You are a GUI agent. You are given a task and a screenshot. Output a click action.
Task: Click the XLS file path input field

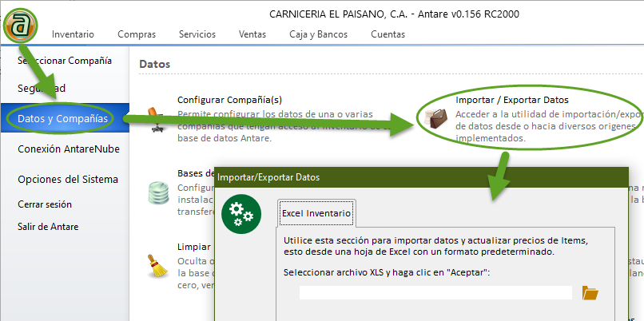click(435, 293)
